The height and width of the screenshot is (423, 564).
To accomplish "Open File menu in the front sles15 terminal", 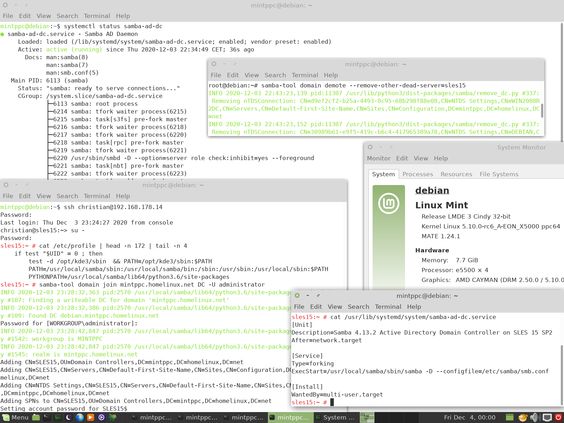I will [x=299, y=307].
